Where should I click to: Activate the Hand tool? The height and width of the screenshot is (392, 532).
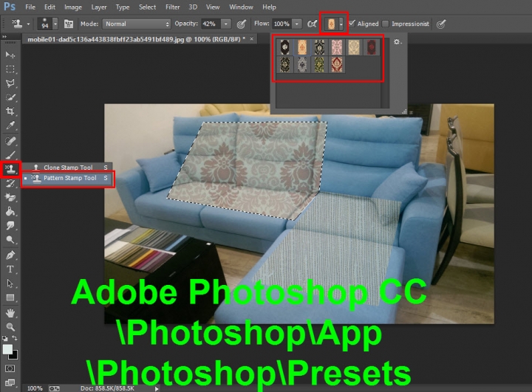coord(10,312)
